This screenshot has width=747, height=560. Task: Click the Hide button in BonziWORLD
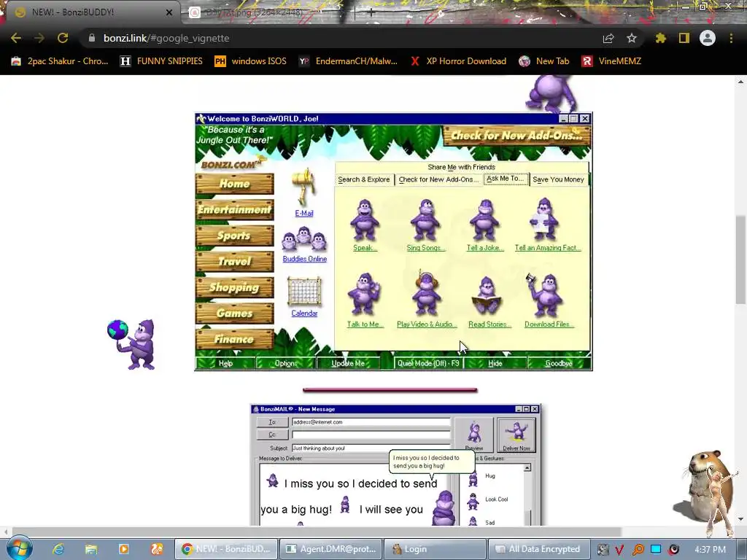tap(495, 363)
